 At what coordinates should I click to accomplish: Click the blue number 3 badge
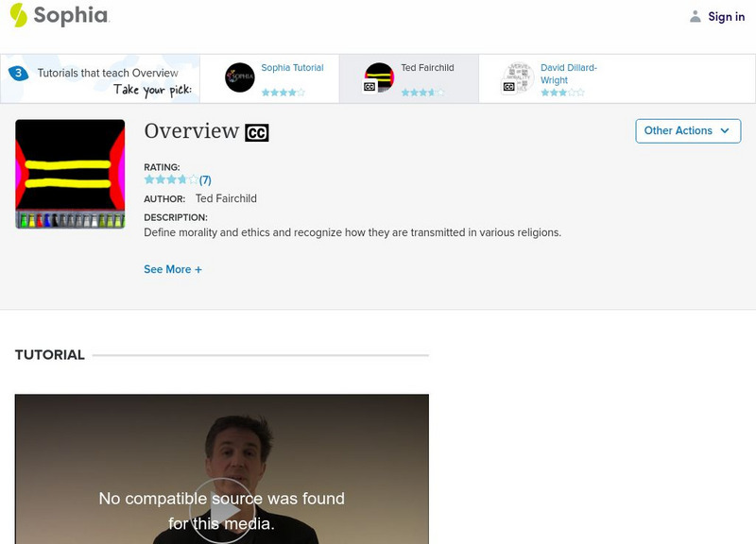point(18,74)
